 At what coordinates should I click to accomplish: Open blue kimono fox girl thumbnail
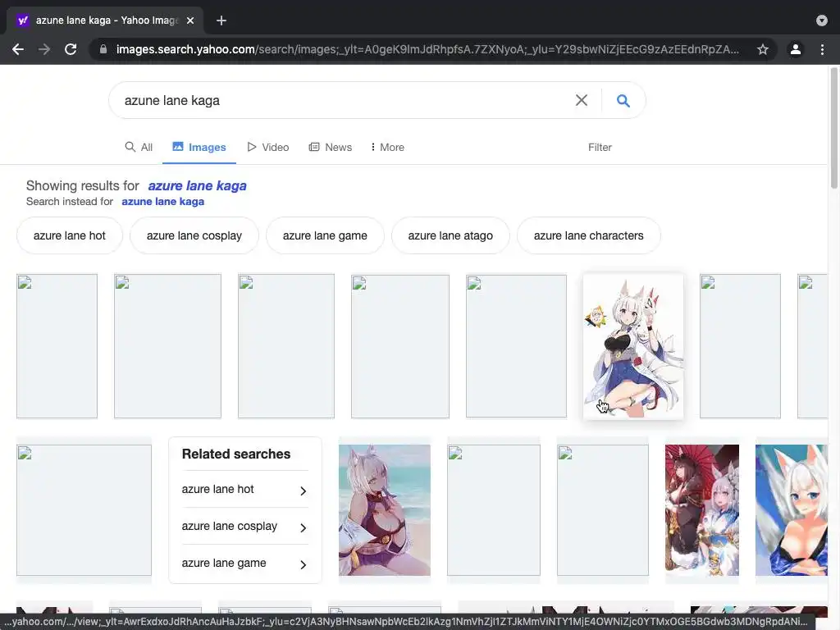[792, 510]
